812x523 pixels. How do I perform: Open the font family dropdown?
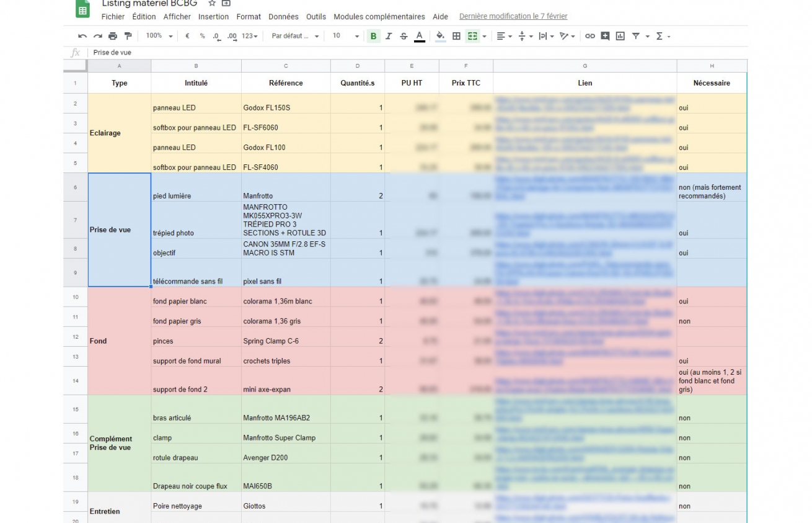tap(295, 36)
